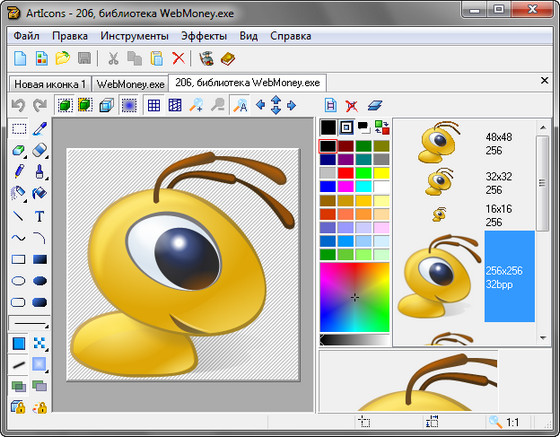Select the filled ellipse shape tool
Image resolution: width=560 pixels, height=437 pixels.
point(40,281)
